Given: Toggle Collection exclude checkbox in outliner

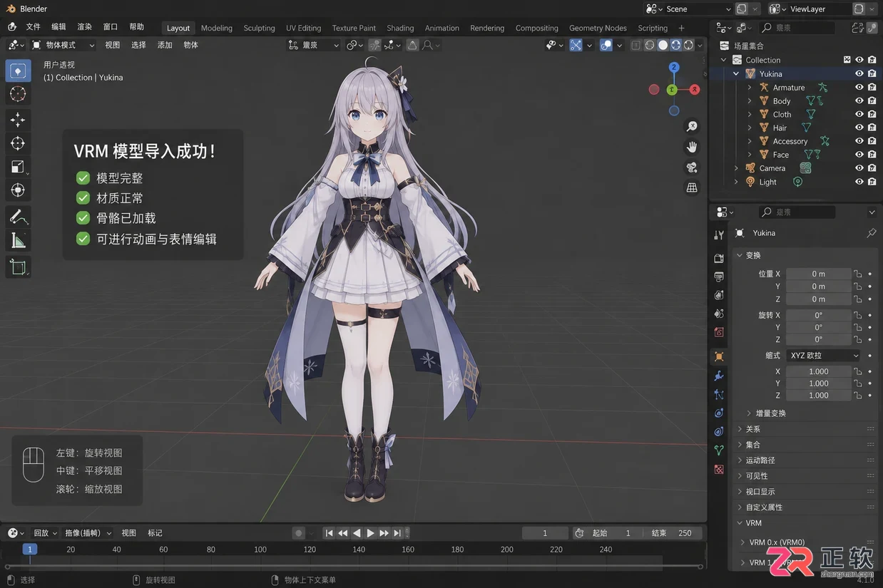Looking at the screenshot, I should [x=847, y=60].
